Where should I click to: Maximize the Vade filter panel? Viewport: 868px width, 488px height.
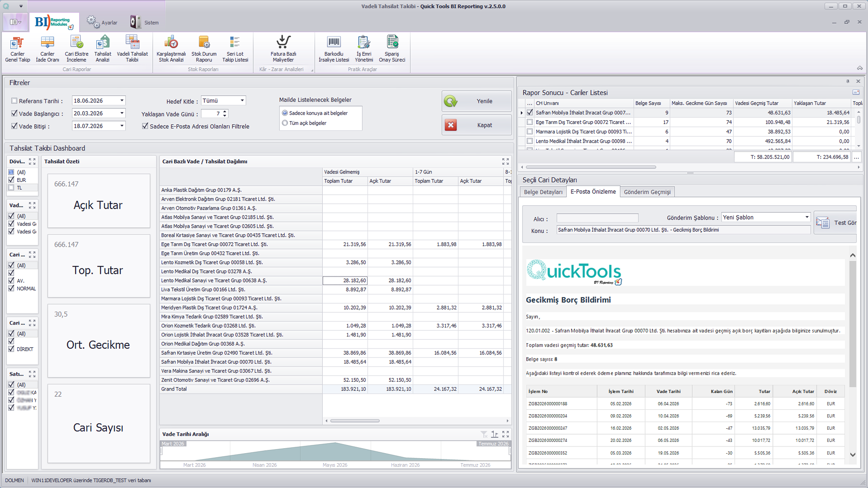click(32, 205)
